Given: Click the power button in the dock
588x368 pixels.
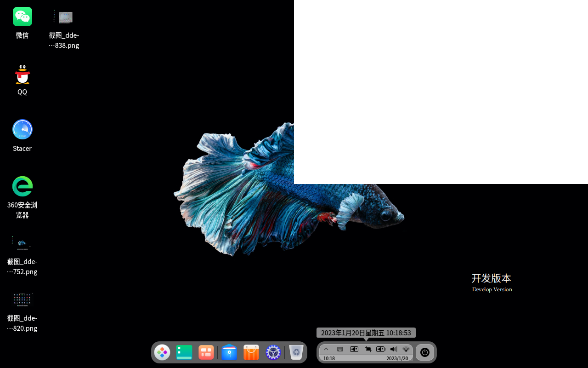Looking at the screenshot, I should pyautogui.click(x=424, y=352).
